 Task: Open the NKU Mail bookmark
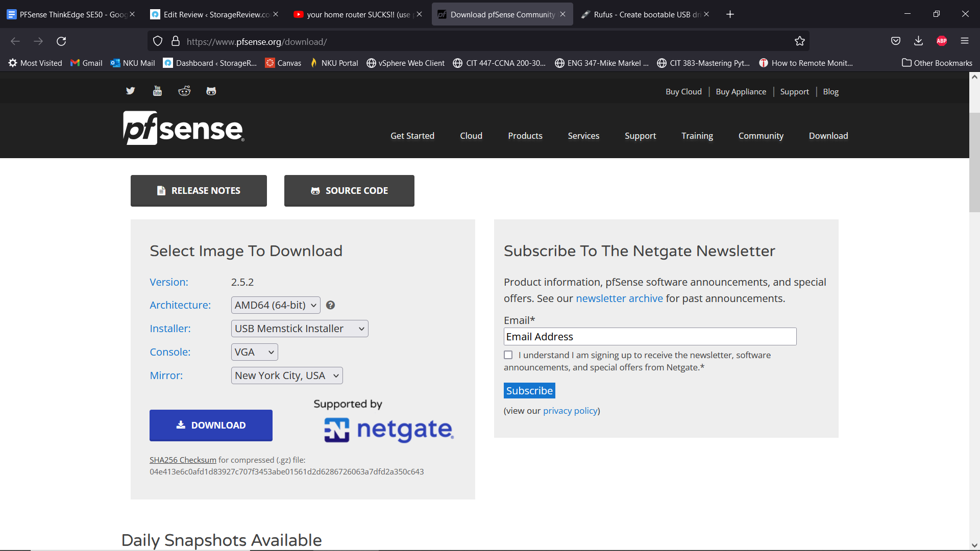tap(133, 63)
